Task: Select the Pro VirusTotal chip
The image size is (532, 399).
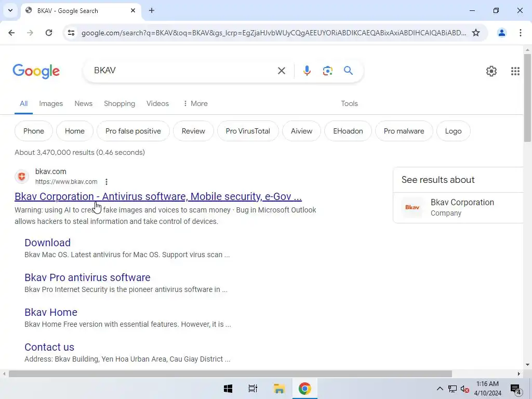Action: (248, 131)
